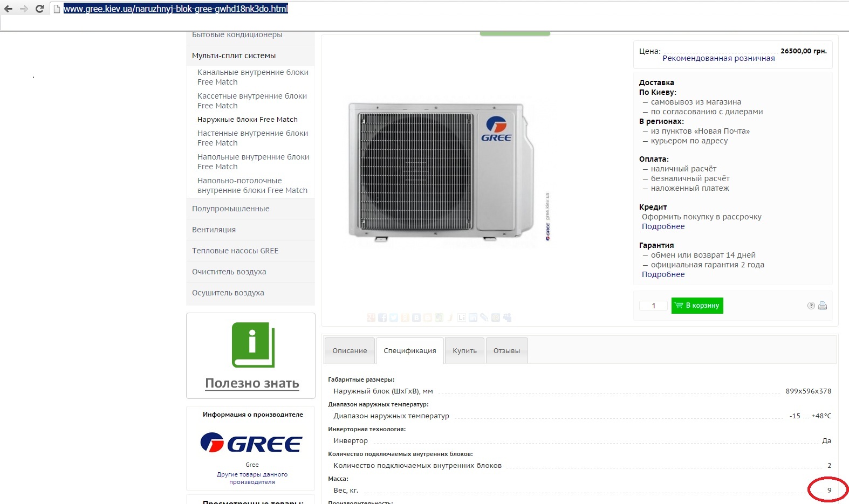The image size is (849, 504).
Task: Open Настенные внутренние блоки Free Match
Action: 252,138
